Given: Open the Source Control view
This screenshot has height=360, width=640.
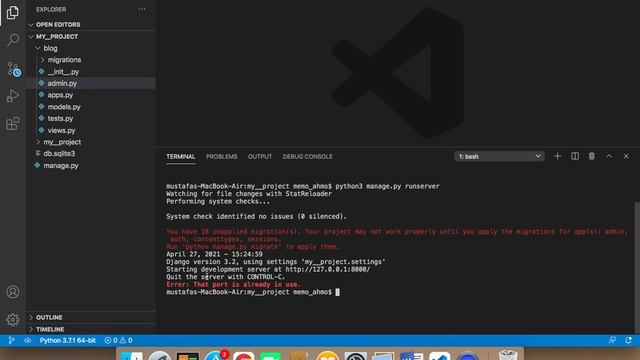Looking at the screenshot, I should (13, 69).
